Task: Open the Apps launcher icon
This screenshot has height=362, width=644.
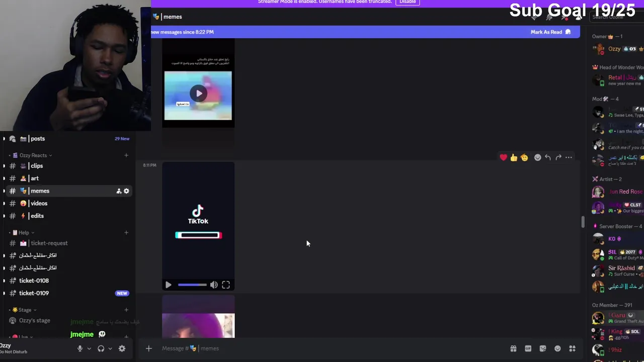Action: pos(572,348)
